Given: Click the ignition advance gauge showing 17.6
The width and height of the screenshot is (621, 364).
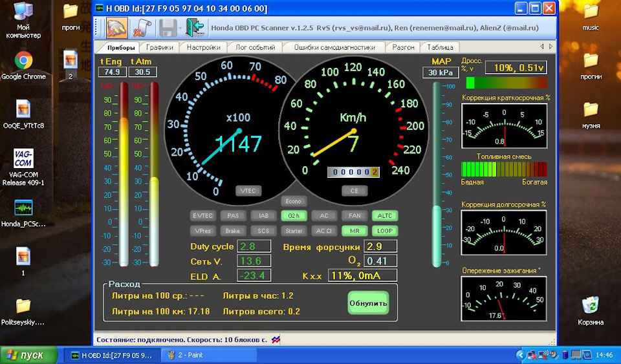Looking at the screenshot, I should pyautogui.click(x=504, y=299).
